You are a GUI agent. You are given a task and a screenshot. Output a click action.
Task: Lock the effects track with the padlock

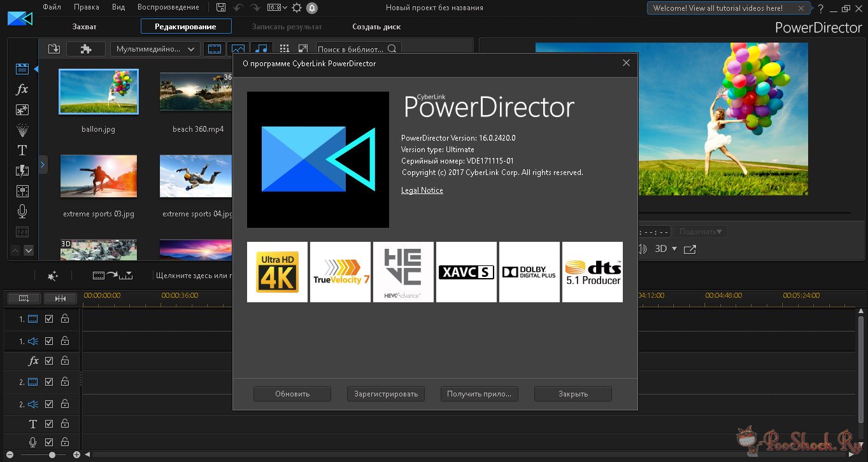65,360
